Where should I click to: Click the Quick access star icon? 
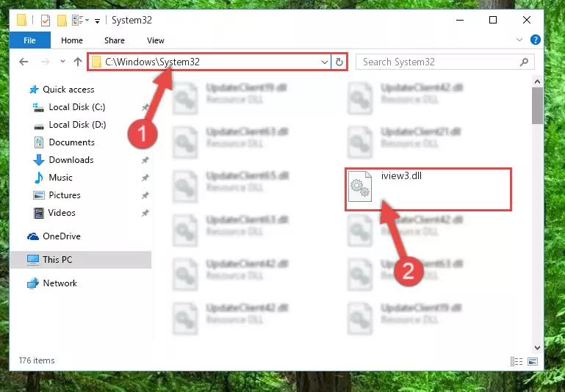[34, 90]
